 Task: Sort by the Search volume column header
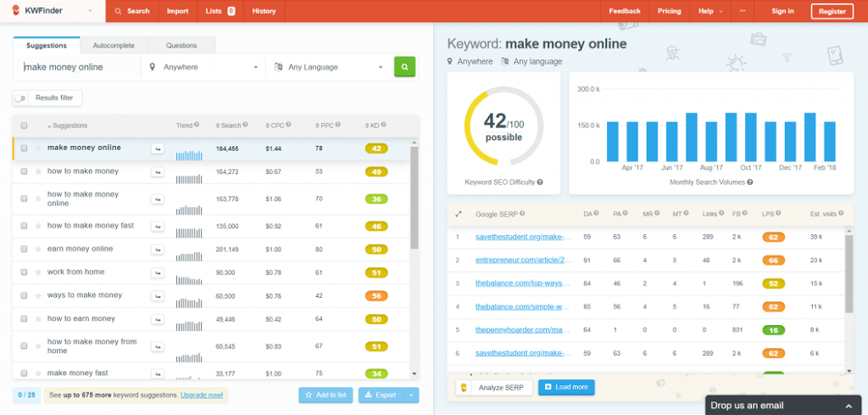pos(228,126)
